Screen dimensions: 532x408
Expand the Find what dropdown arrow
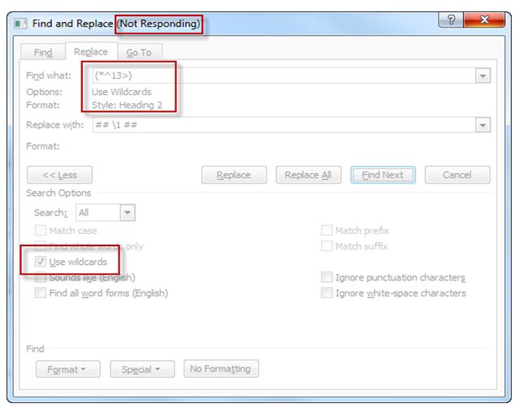pyautogui.click(x=483, y=76)
